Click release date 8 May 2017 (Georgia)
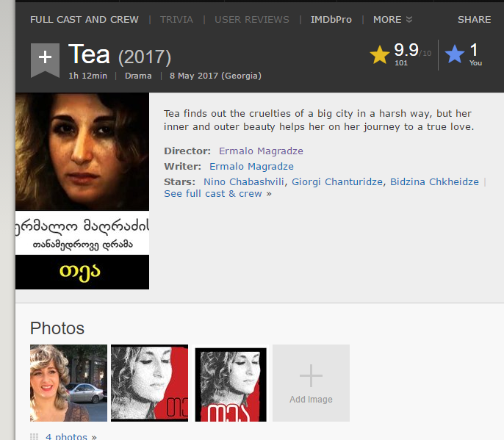Screen dimensions: 504x440 tap(215, 76)
